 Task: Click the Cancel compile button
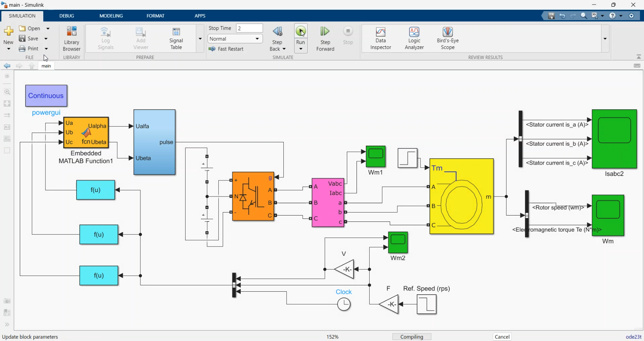click(502, 337)
